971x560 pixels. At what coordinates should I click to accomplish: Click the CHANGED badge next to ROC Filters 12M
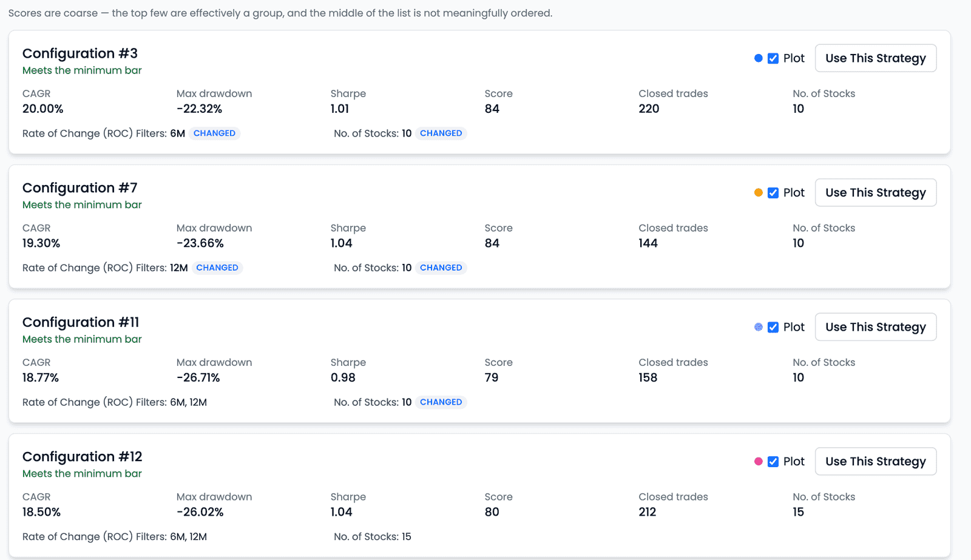click(217, 268)
